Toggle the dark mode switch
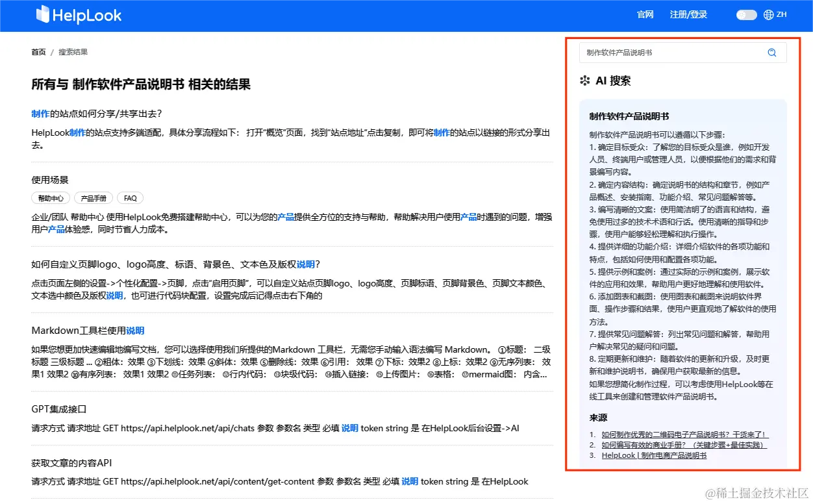The width and height of the screenshot is (813, 504). 746,14
